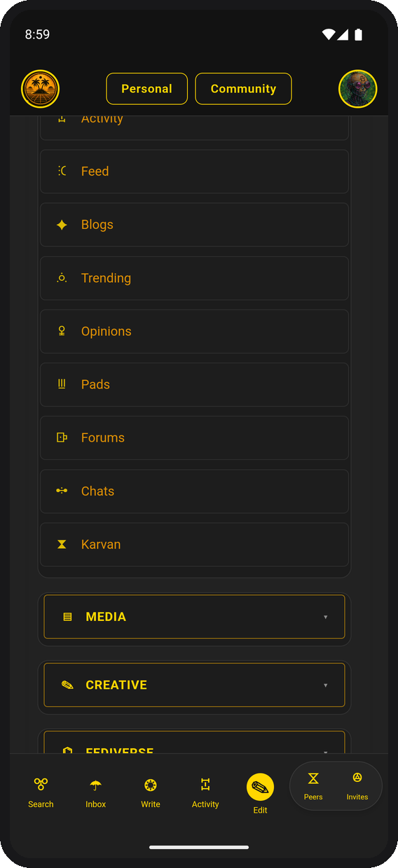Select Trending from the list

[x=194, y=278]
